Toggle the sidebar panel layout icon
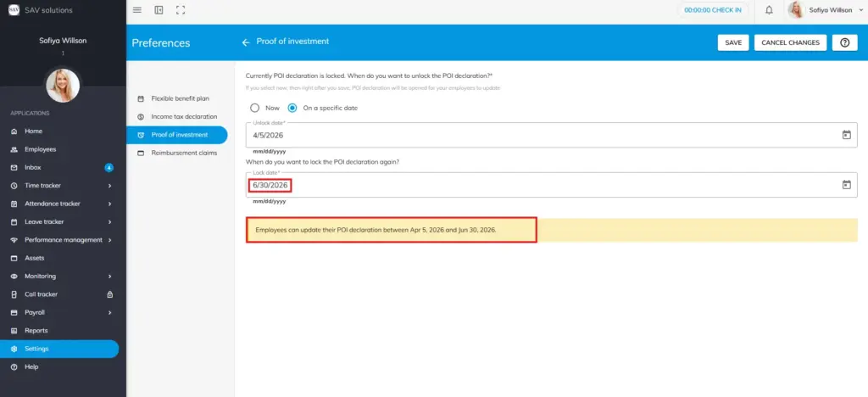The width and height of the screenshot is (868, 397). tap(159, 10)
